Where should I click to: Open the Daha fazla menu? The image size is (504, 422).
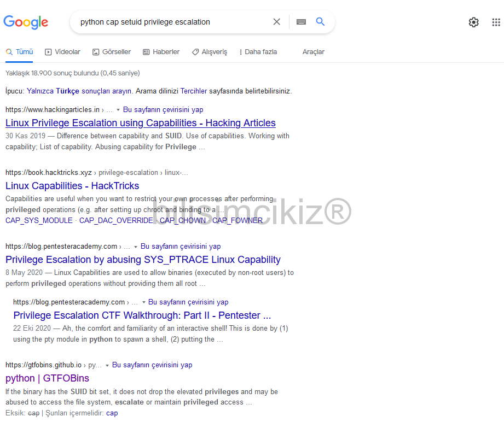[258, 52]
